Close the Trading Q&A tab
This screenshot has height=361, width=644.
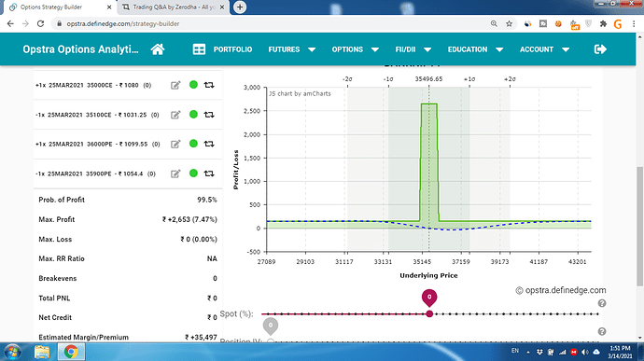coord(222,7)
